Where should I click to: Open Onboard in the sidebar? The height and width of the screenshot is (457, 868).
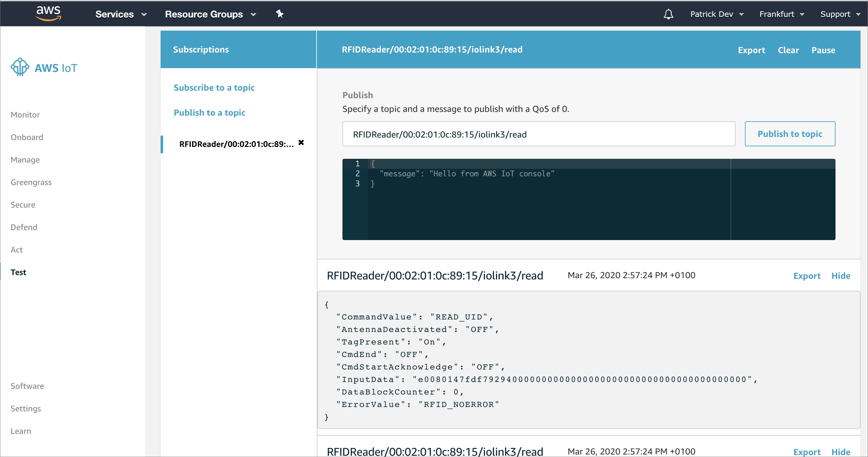point(27,137)
